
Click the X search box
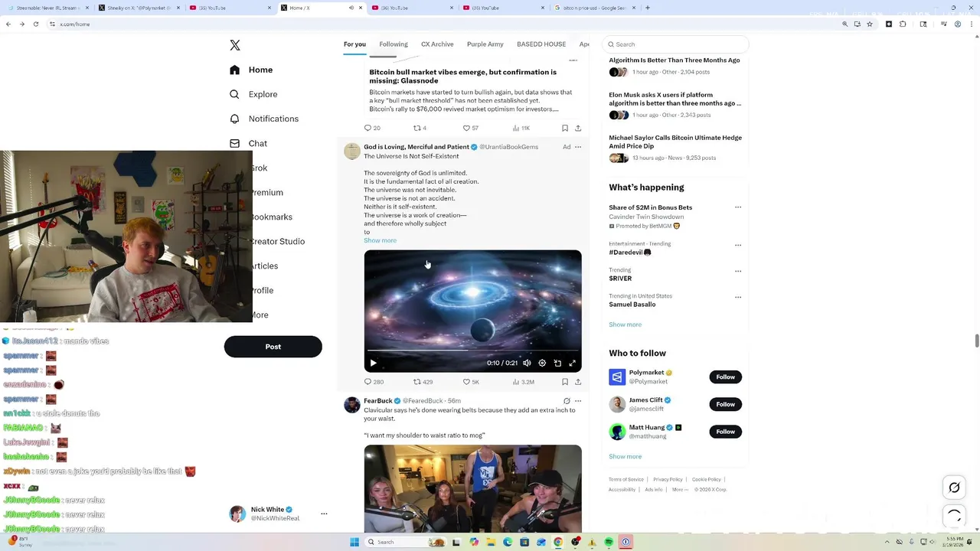[x=675, y=44]
